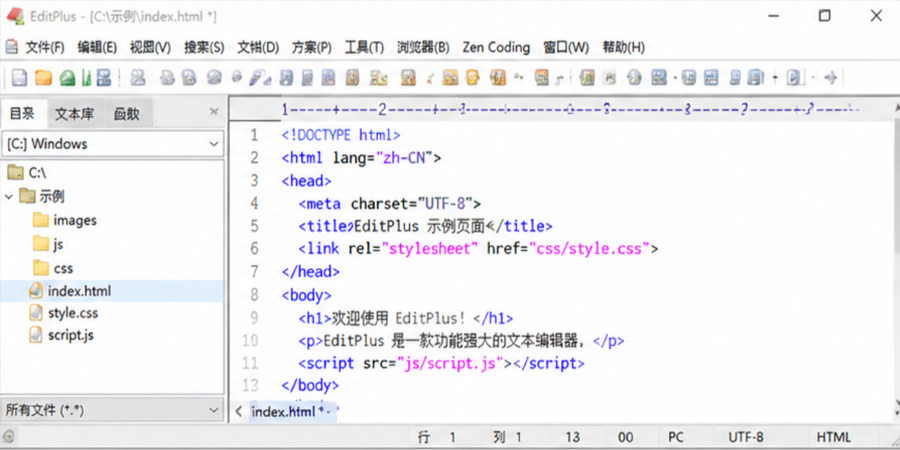Open the 搜索(S) menu
This screenshot has width=900, height=450.
click(x=204, y=48)
